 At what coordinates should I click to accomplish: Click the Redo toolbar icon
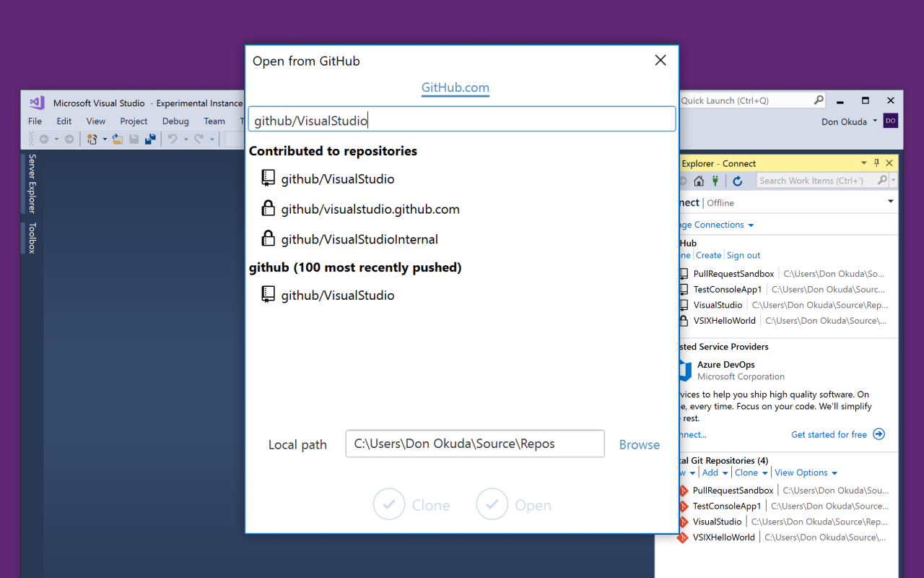(x=199, y=139)
